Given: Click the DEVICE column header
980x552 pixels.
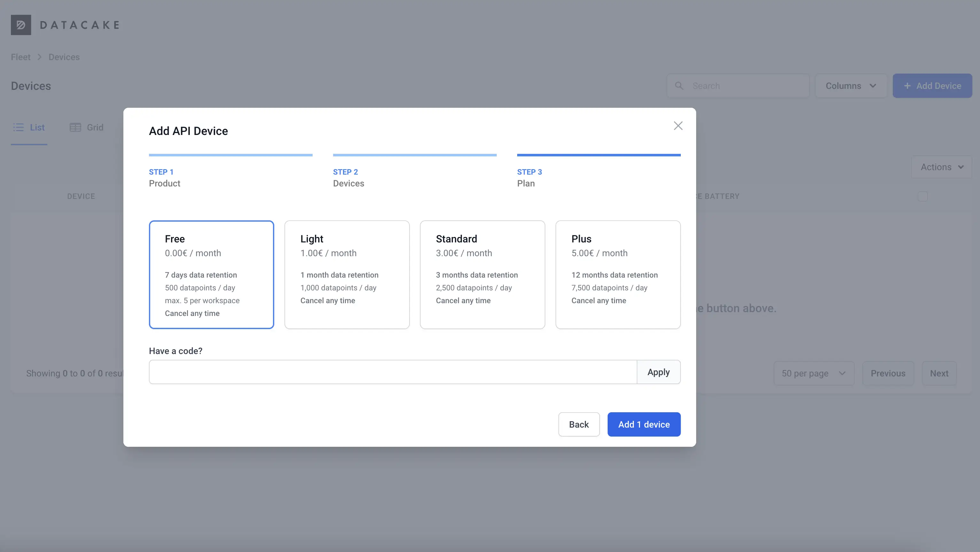Looking at the screenshot, I should coord(81,196).
